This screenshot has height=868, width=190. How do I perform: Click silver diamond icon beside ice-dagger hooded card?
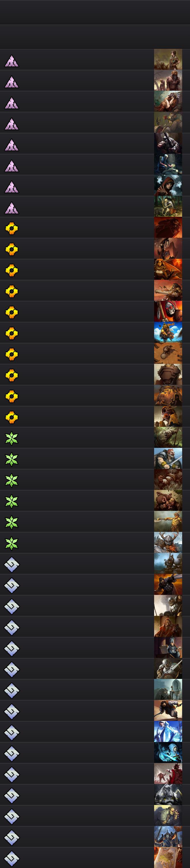[x=11, y=753]
